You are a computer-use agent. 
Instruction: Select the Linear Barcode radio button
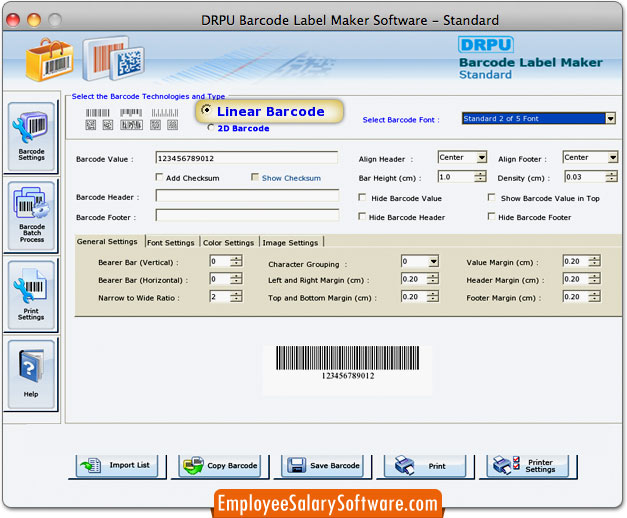(206, 110)
